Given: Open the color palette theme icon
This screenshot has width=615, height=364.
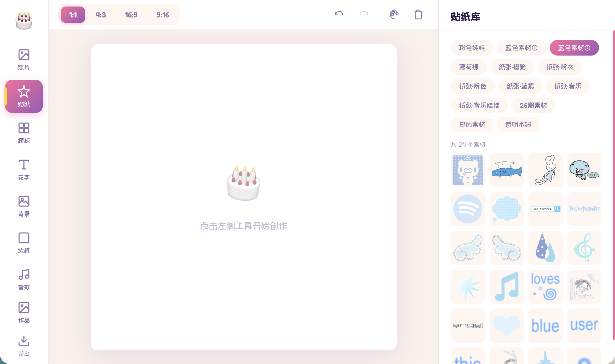Looking at the screenshot, I should pyautogui.click(x=394, y=14).
